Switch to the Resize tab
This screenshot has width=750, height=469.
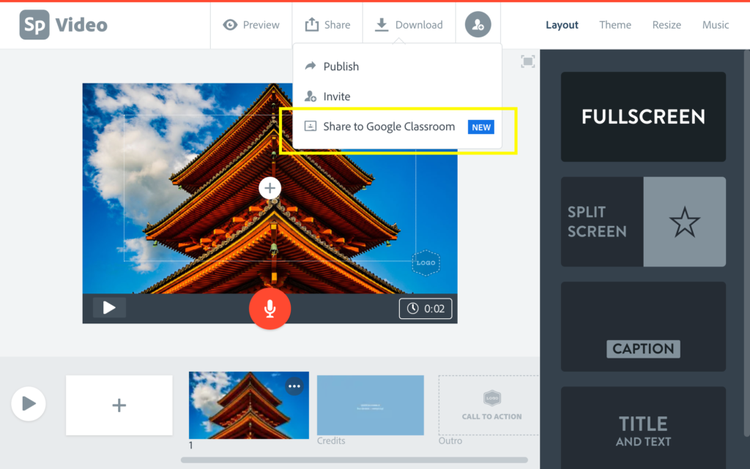(x=666, y=25)
